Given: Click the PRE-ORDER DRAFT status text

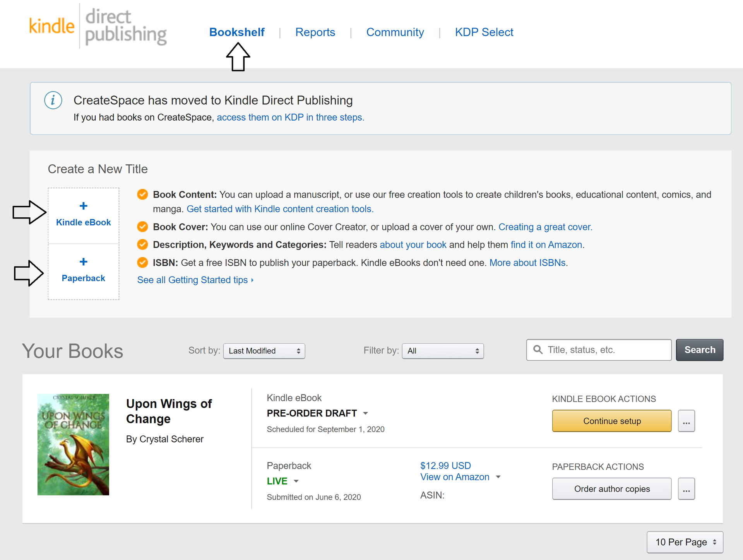Looking at the screenshot, I should pos(312,413).
